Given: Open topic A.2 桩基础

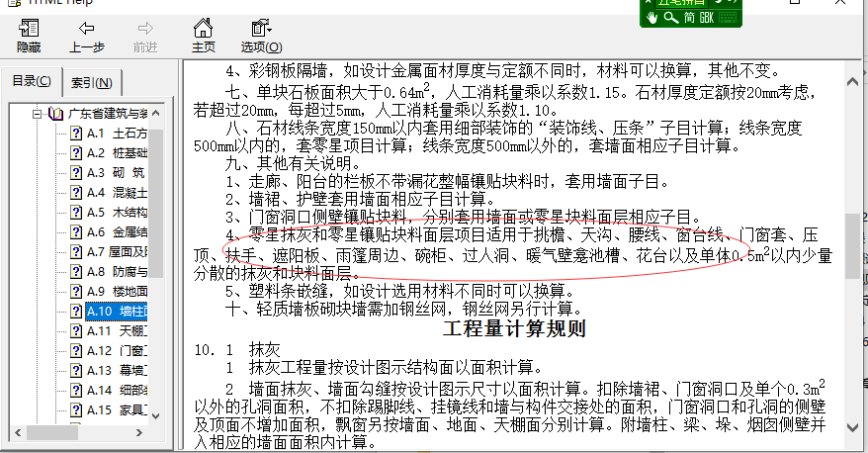Looking at the screenshot, I should pos(117,153).
